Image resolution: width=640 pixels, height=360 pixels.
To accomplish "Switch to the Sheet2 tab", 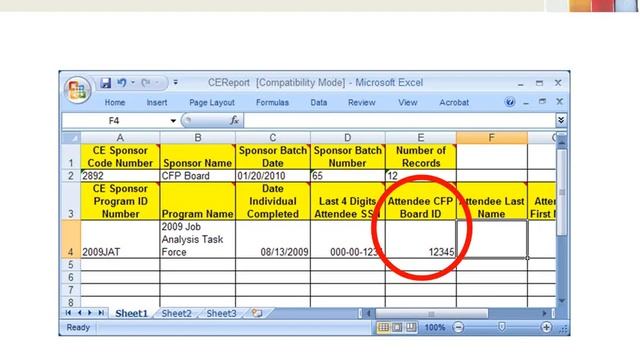I will pyautogui.click(x=176, y=313).
